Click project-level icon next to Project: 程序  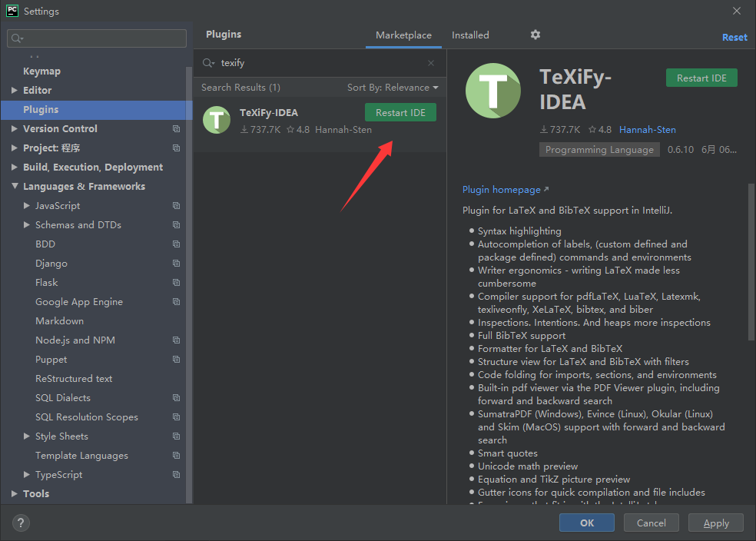coord(177,148)
